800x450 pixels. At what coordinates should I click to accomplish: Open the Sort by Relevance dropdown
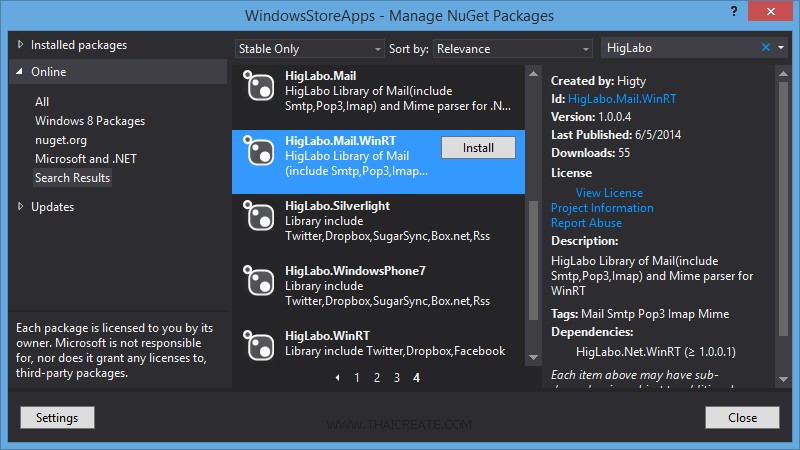coord(514,48)
